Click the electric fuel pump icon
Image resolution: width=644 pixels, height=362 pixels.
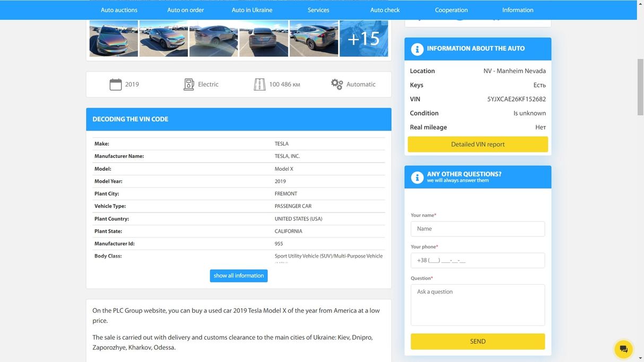coord(189,84)
